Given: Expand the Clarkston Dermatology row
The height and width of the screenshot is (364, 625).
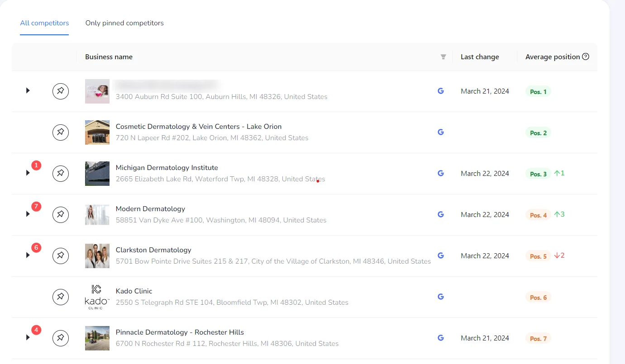Looking at the screenshot, I should 28,255.
